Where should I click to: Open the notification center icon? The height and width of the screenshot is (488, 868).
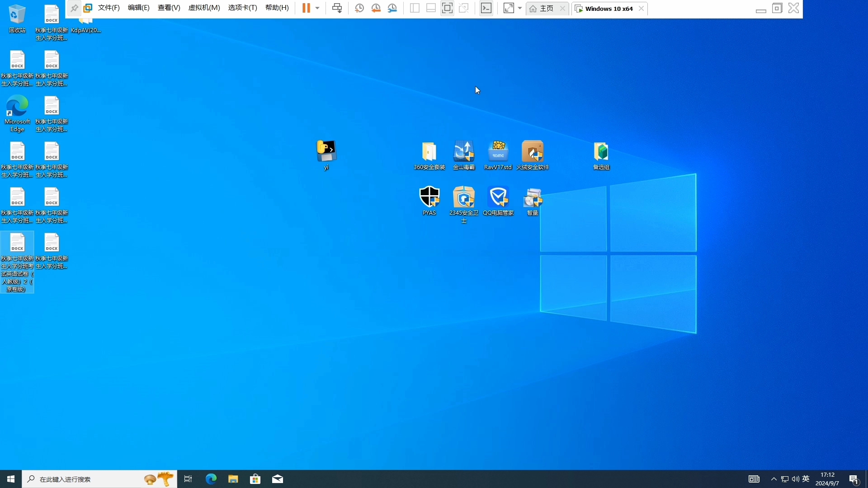[x=854, y=479]
